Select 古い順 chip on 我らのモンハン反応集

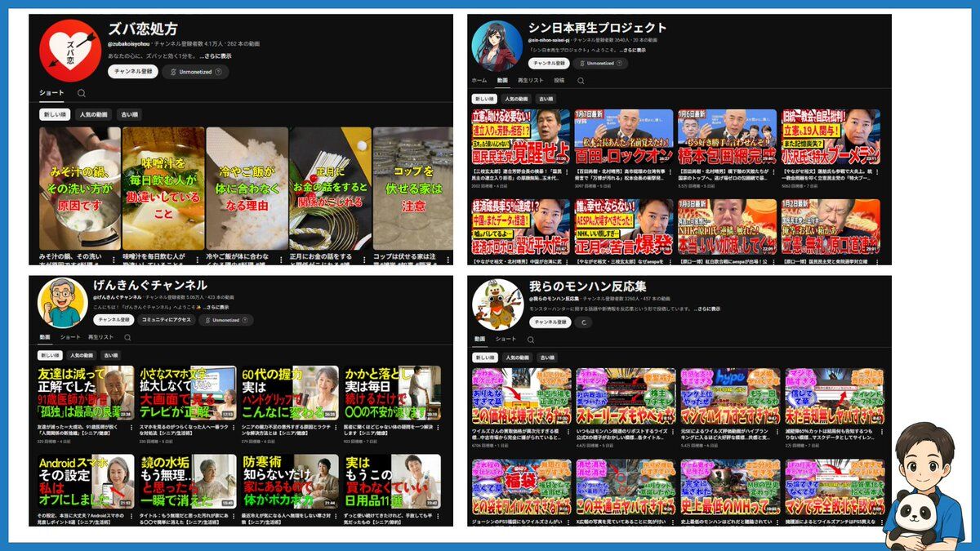click(x=547, y=358)
